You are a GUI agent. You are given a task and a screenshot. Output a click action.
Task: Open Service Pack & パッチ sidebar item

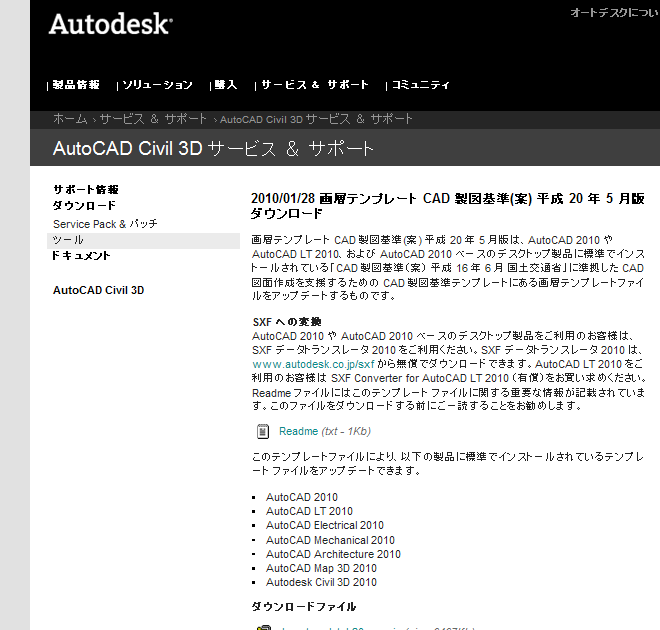(105, 223)
